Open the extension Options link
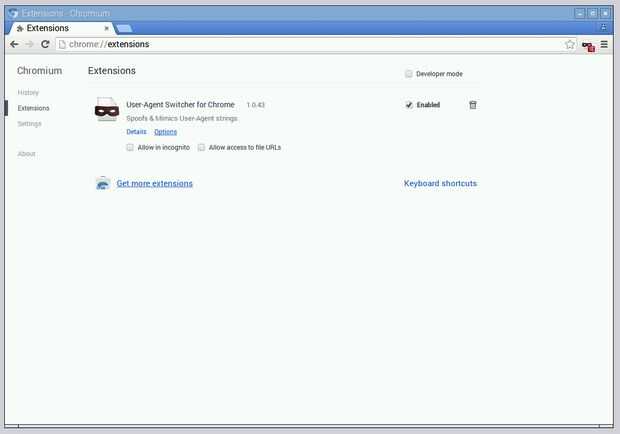The height and width of the screenshot is (434, 620). [x=165, y=132]
